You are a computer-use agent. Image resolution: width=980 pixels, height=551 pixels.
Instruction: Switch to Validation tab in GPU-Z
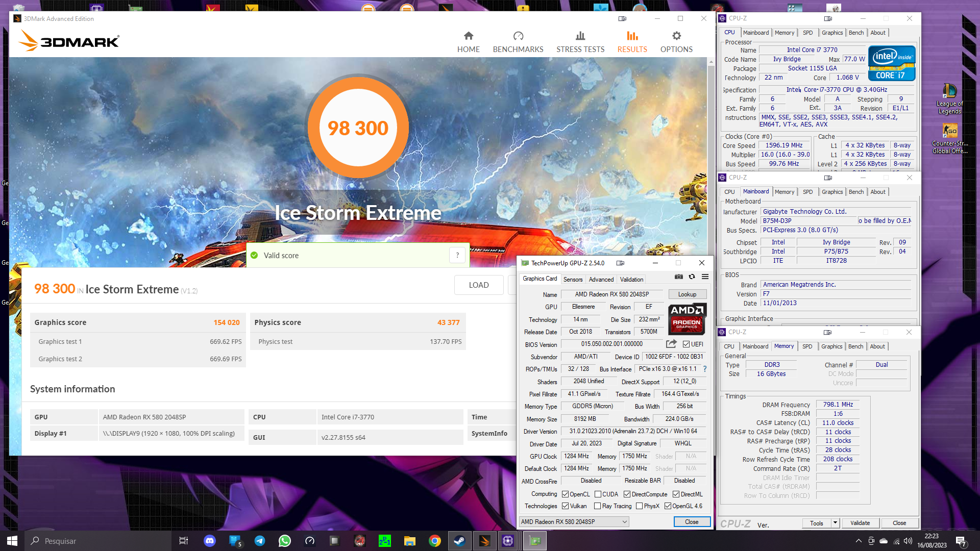pyautogui.click(x=631, y=279)
